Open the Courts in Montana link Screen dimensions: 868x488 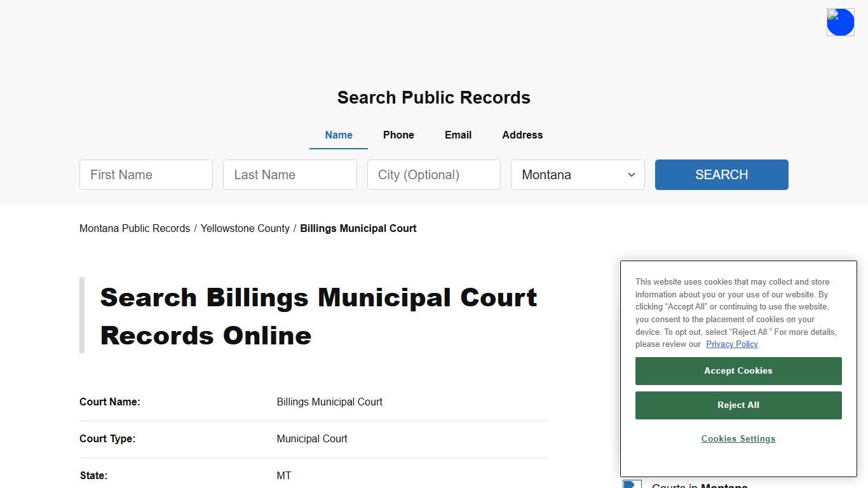pos(699,485)
